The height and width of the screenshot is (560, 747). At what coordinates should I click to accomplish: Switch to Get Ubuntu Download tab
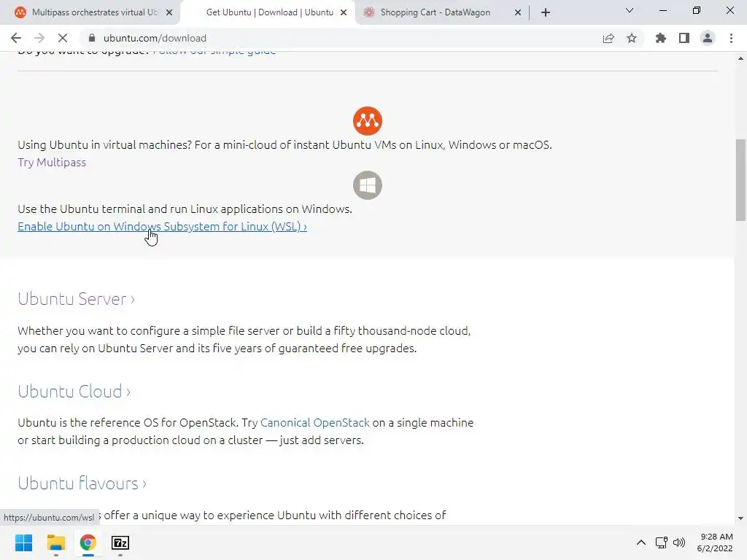(x=269, y=12)
